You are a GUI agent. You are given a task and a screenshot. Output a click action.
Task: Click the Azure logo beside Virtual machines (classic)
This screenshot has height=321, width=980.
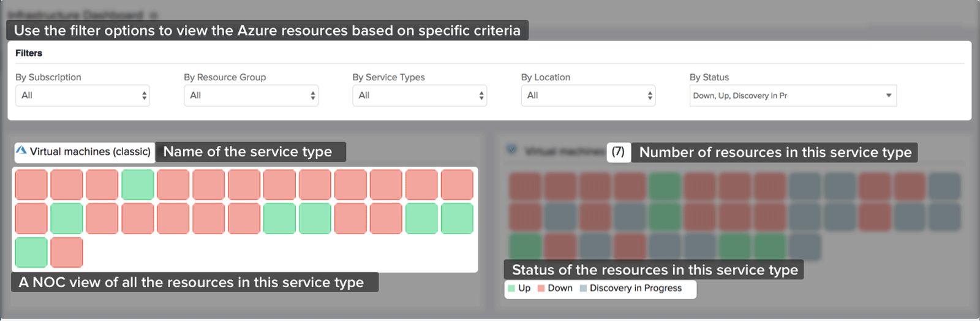21,151
